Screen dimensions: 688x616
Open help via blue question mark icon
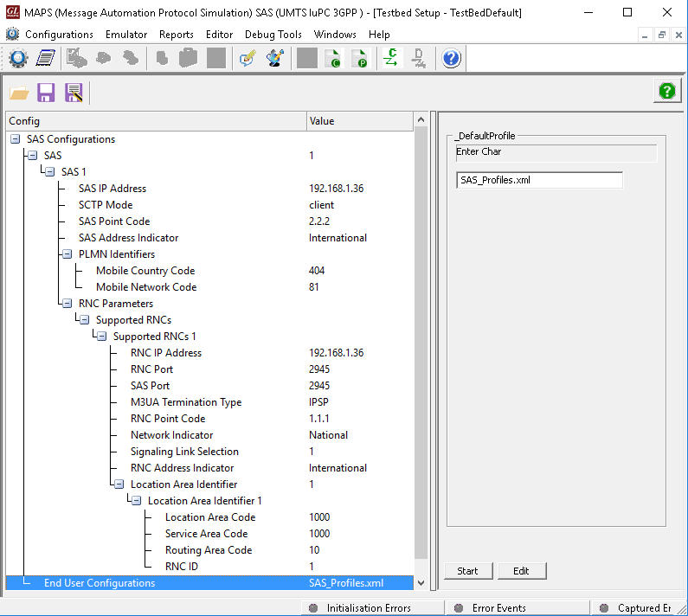pyautogui.click(x=451, y=58)
